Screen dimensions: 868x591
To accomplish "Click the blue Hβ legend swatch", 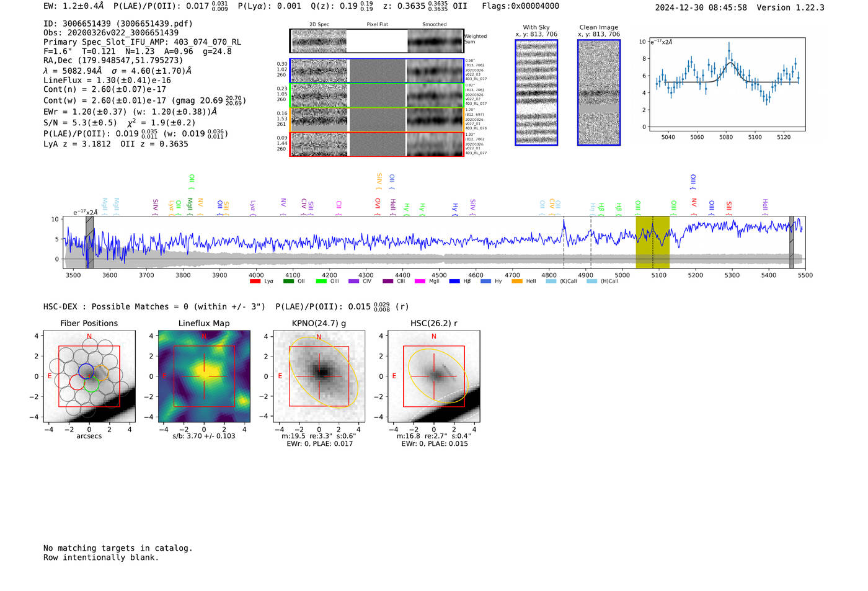I will tap(454, 282).
